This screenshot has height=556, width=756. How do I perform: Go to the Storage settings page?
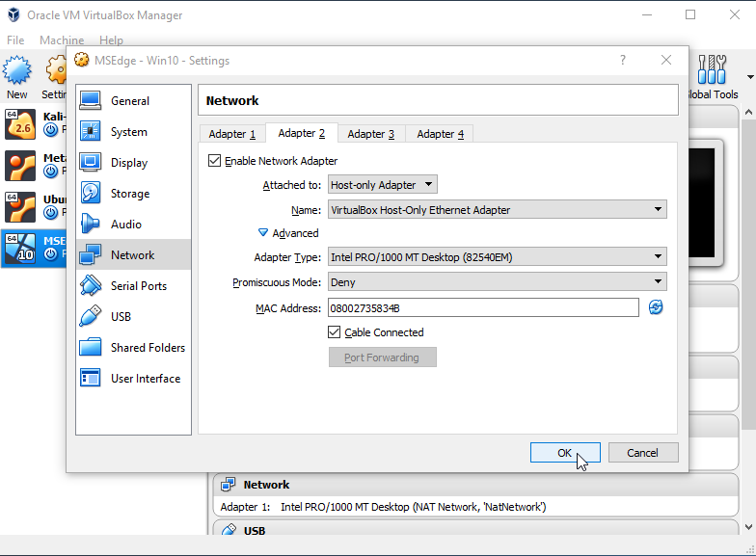pos(130,194)
